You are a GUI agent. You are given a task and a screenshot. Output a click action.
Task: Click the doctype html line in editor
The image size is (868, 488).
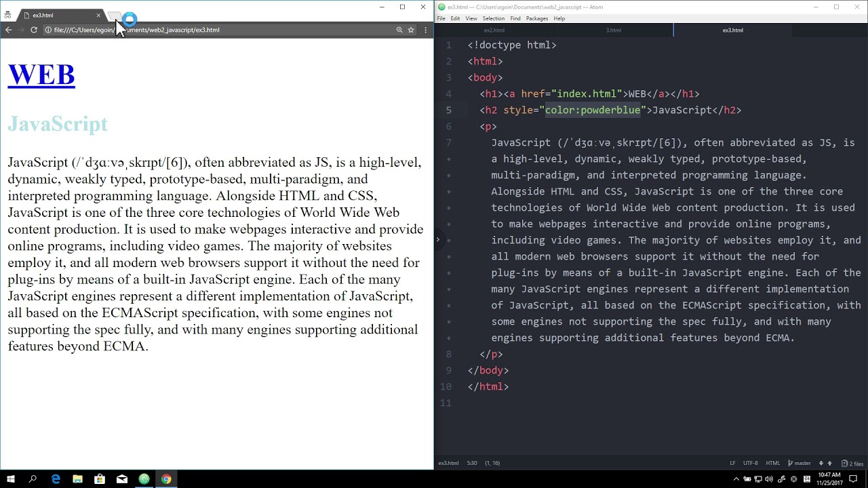point(512,45)
